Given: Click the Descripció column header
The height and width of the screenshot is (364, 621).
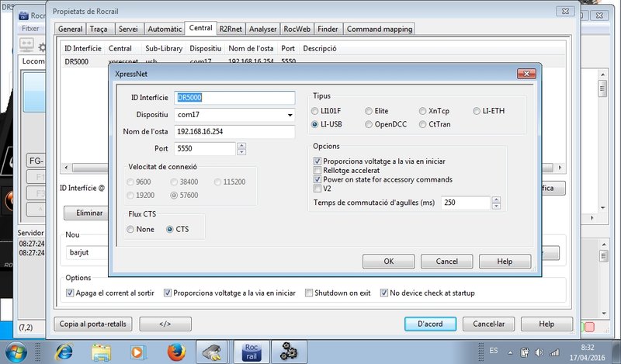Looking at the screenshot, I should (320, 48).
